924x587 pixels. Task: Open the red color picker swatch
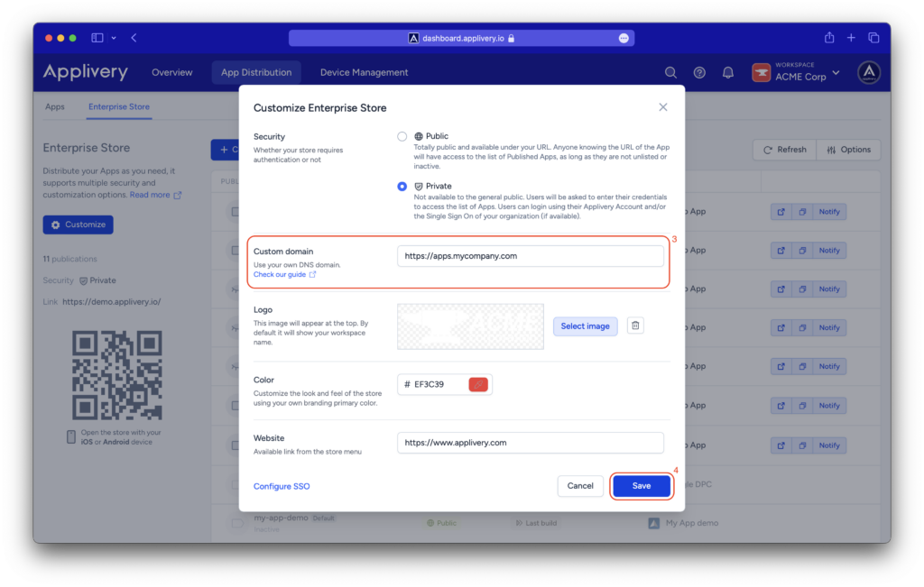[x=478, y=384]
